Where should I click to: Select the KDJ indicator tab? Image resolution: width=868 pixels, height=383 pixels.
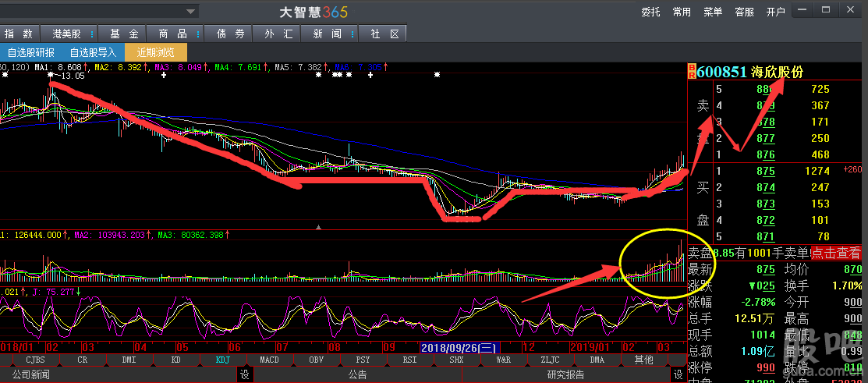(x=223, y=360)
